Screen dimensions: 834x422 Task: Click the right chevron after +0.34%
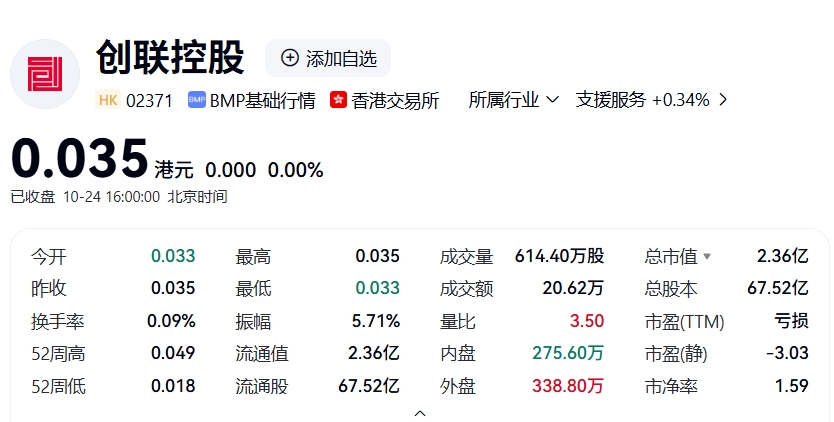pos(723,100)
